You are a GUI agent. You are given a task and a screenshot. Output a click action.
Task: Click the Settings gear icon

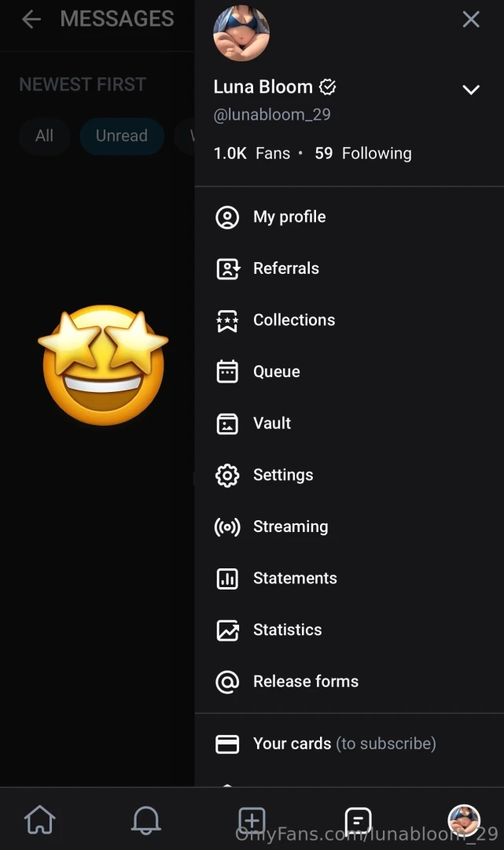pos(227,475)
